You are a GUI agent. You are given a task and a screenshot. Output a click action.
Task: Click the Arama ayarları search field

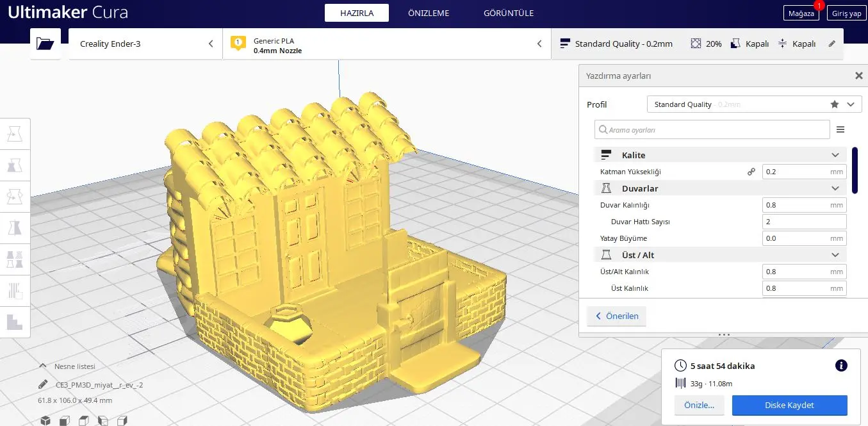[712, 129]
